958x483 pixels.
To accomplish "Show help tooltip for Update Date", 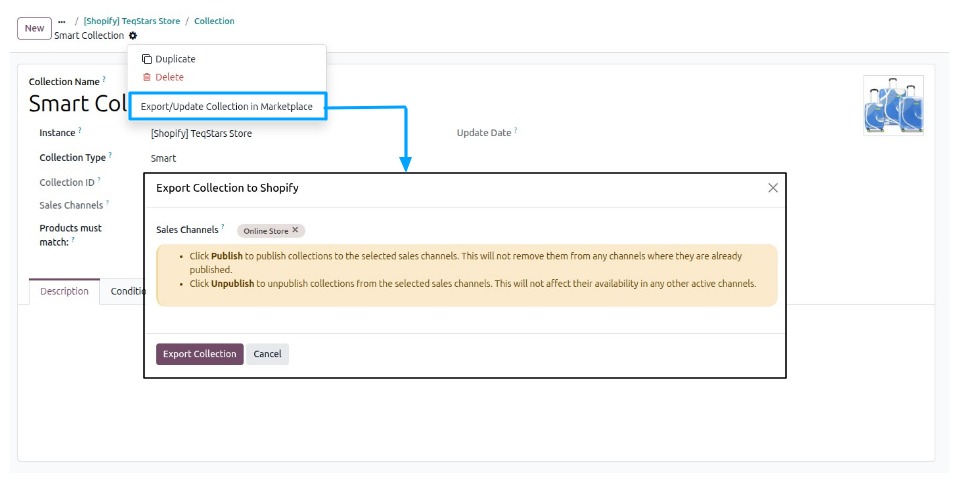I will pos(516,130).
